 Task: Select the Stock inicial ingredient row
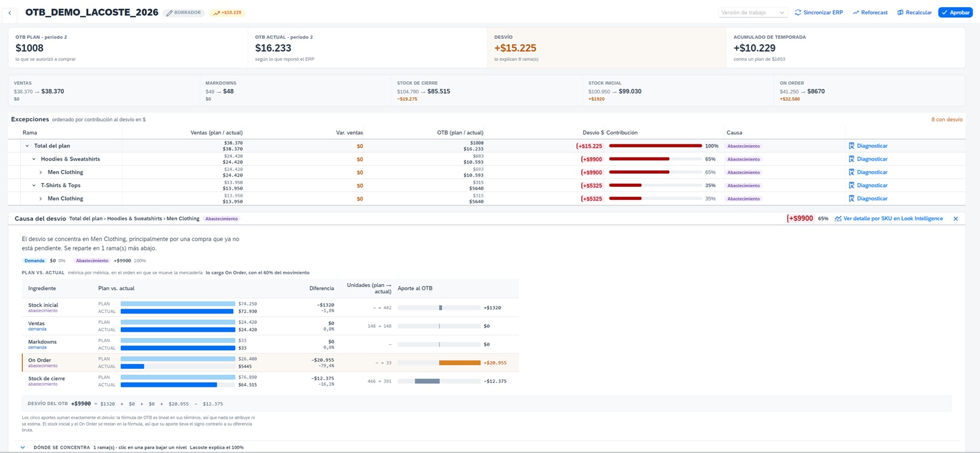point(270,307)
